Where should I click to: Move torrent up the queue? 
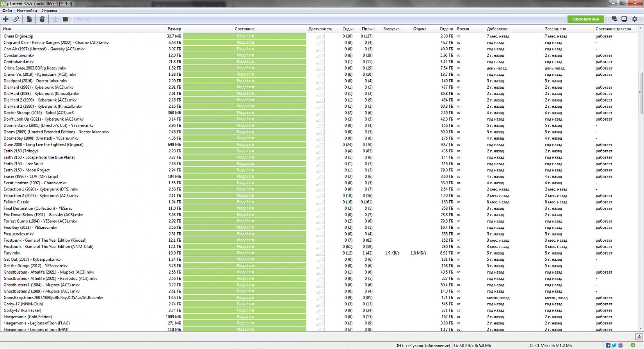pyautogui.click(x=79, y=19)
